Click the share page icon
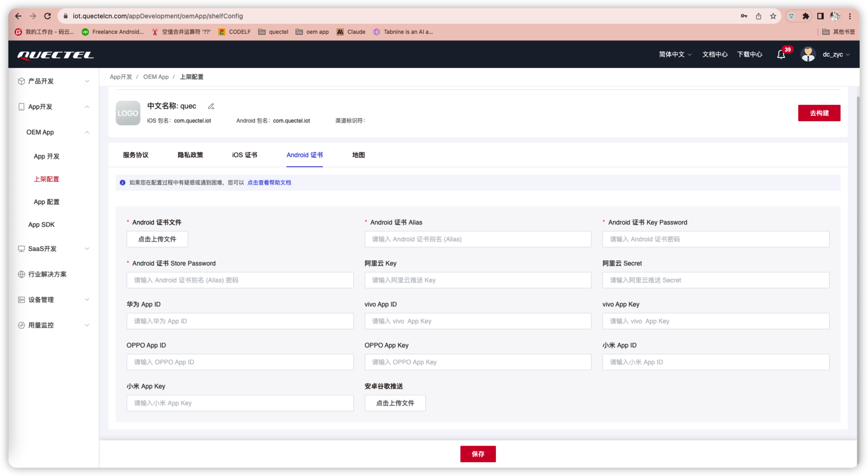868x476 pixels. point(758,16)
